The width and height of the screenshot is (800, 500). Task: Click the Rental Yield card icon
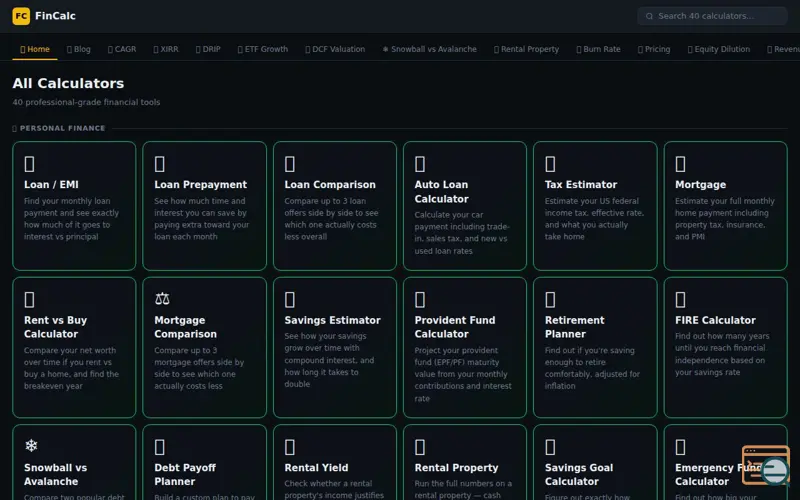click(290, 447)
